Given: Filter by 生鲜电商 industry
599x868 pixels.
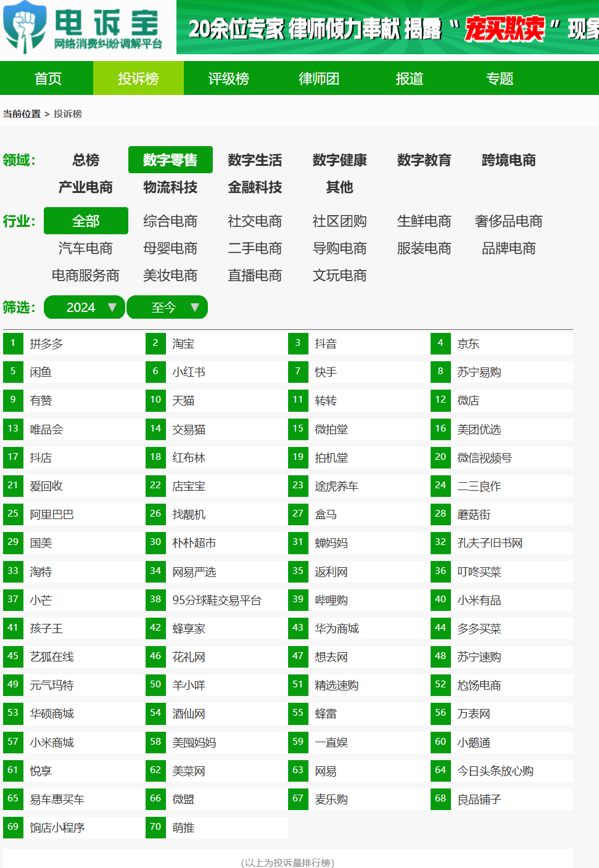Looking at the screenshot, I should [x=424, y=221].
